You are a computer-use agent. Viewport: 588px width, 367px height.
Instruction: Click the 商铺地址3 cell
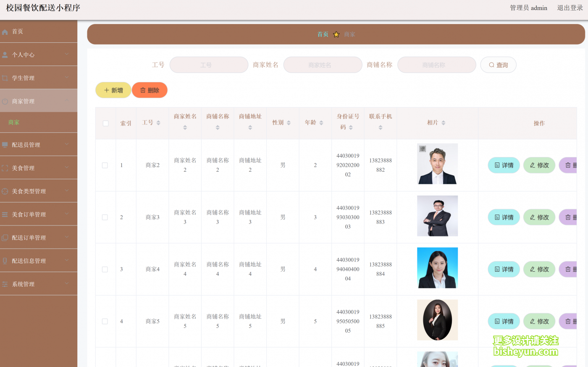coord(250,218)
